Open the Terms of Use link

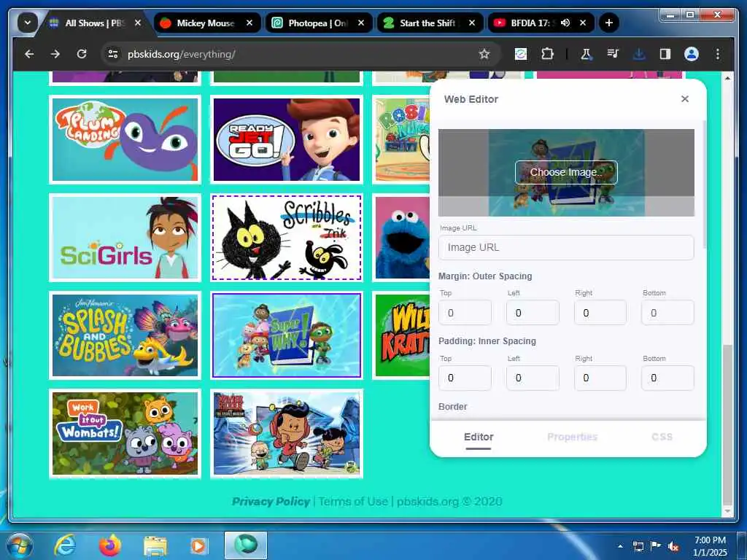pyautogui.click(x=353, y=502)
